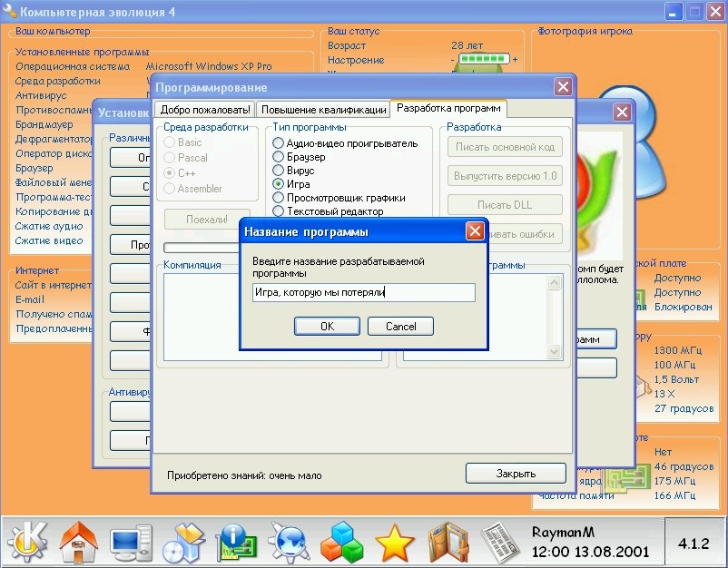Open the newspaper icon in panel
Viewport: 728px width, 568px height.
(x=500, y=543)
